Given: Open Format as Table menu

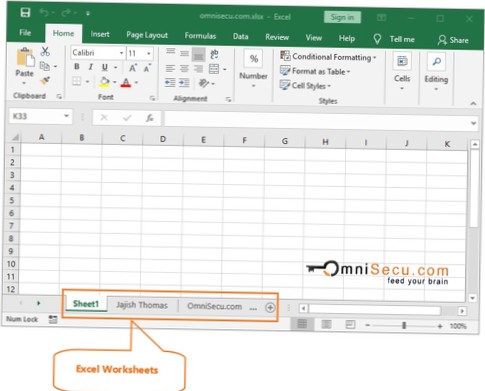Looking at the screenshot, I should tap(315, 71).
